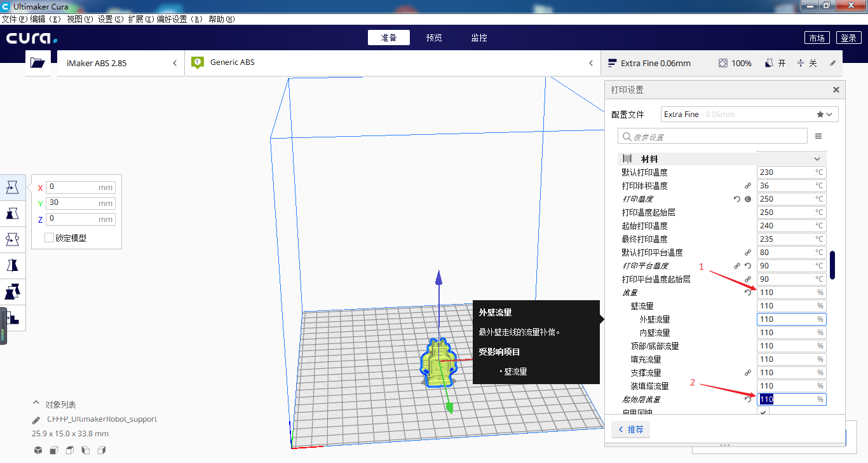Open file with the folder icon

click(x=38, y=63)
